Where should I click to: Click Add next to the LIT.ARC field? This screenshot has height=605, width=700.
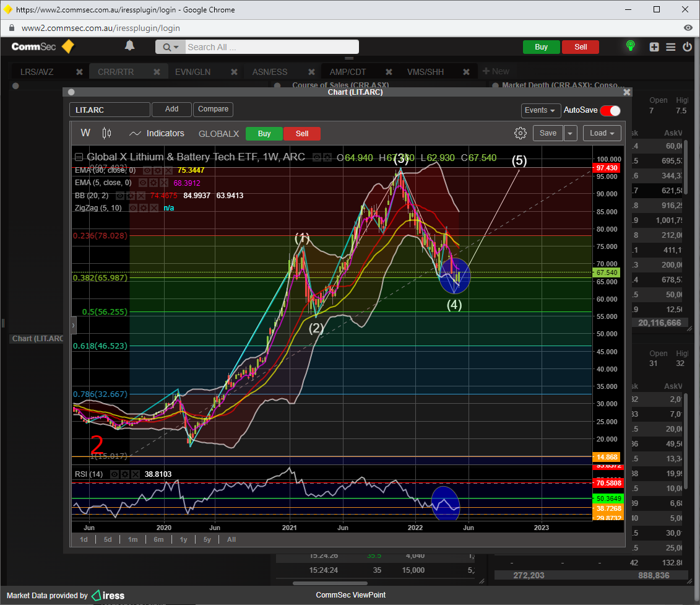coord(171,109)
